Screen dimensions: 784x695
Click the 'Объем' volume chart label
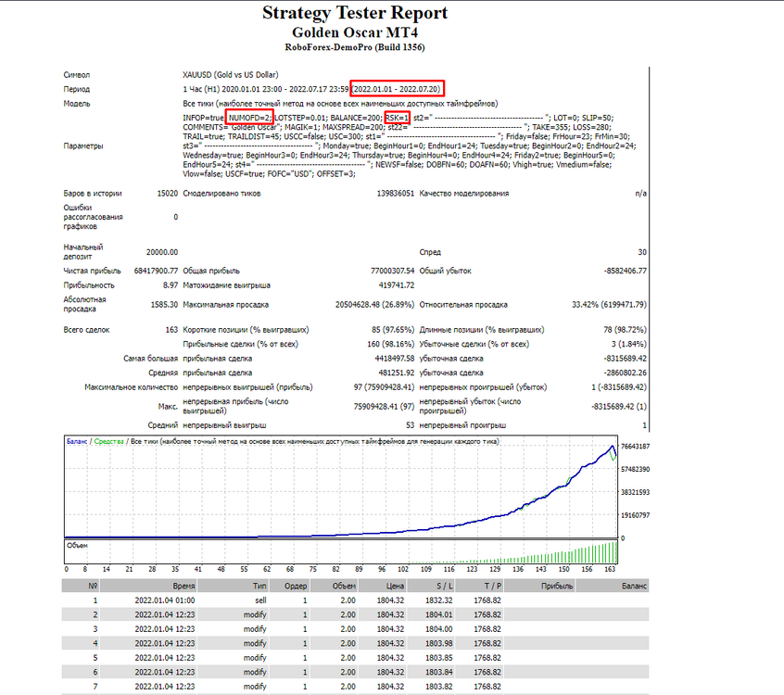coord(77,546)
